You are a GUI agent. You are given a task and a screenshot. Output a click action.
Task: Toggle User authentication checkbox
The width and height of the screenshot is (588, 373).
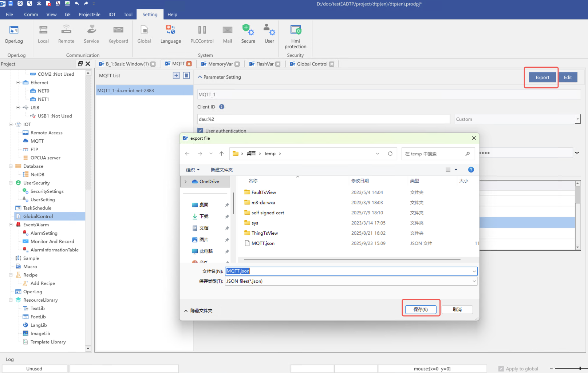tap(201, 131)
